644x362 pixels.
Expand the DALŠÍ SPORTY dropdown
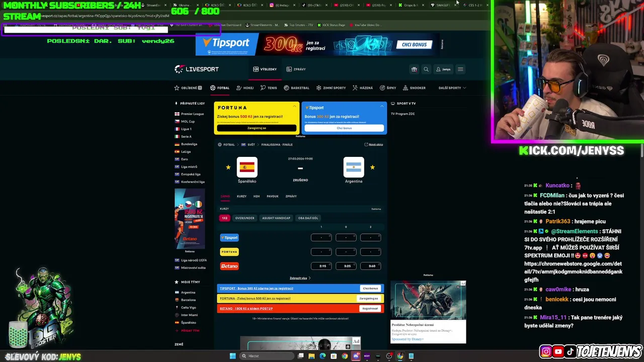tap(451, 88)
